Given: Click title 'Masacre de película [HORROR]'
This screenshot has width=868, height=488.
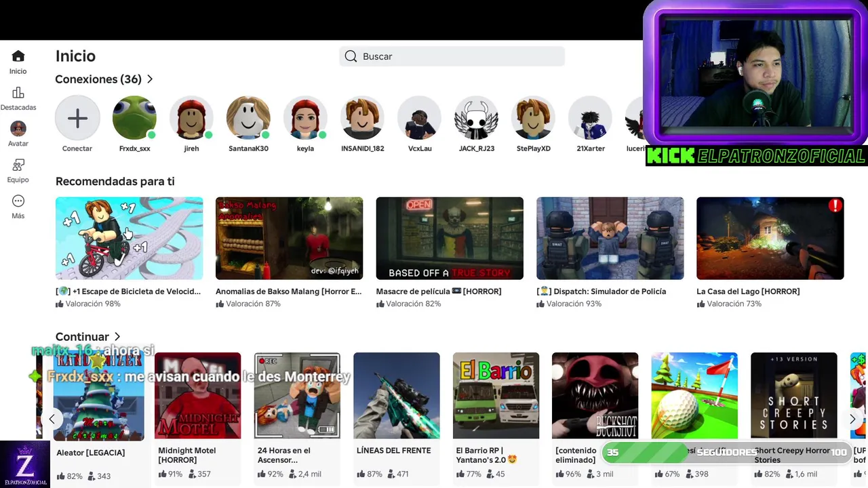Looking at the screenshot, I should click(x=439, y=291).
